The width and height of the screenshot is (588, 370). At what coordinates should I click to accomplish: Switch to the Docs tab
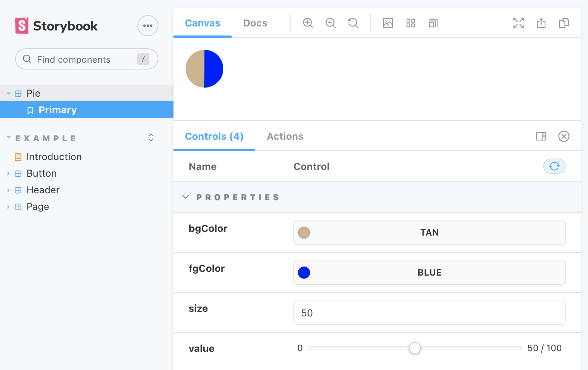(x=255, y=23)
